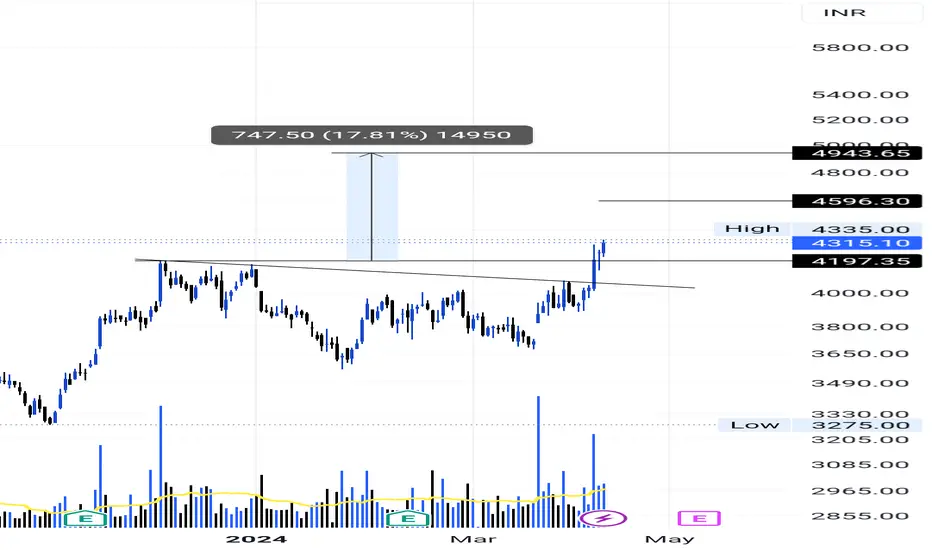Click the 2855.00 price axis value

coord(860,516)
